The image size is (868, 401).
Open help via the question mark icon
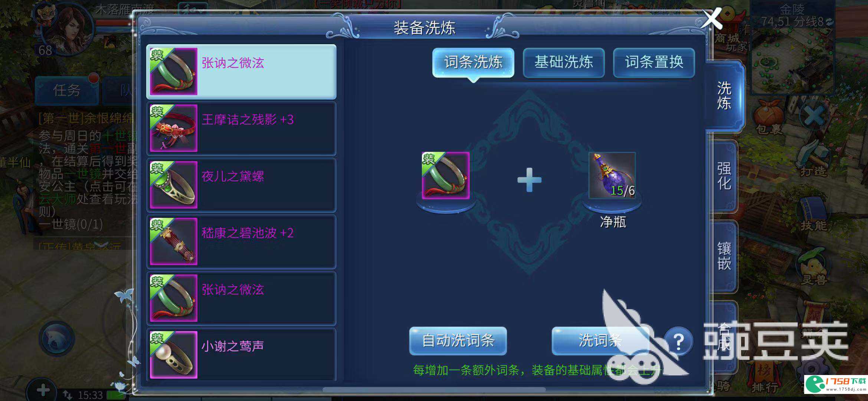(678, 341)
